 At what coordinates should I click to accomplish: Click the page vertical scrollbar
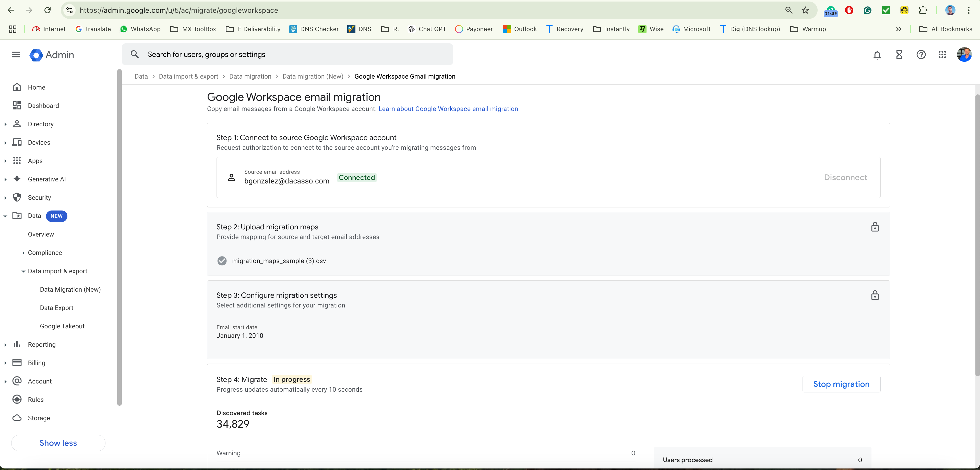coord(977,236)
